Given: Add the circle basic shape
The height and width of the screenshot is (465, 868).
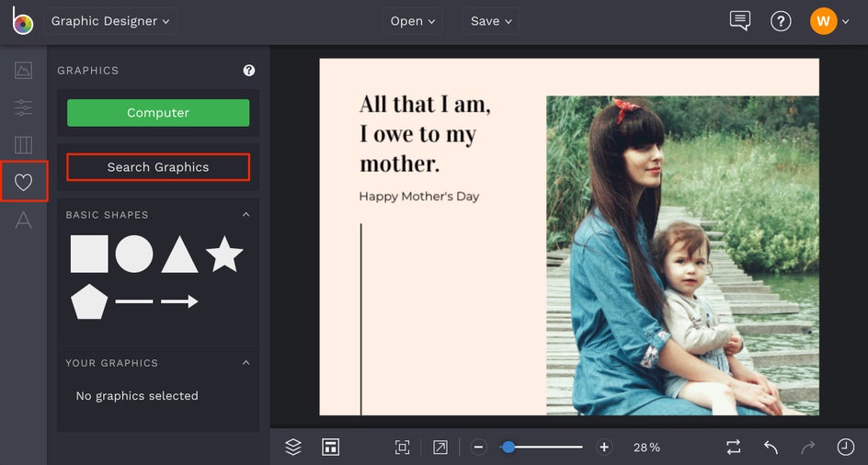Looking at the screenshot, I should coord(134,254).
